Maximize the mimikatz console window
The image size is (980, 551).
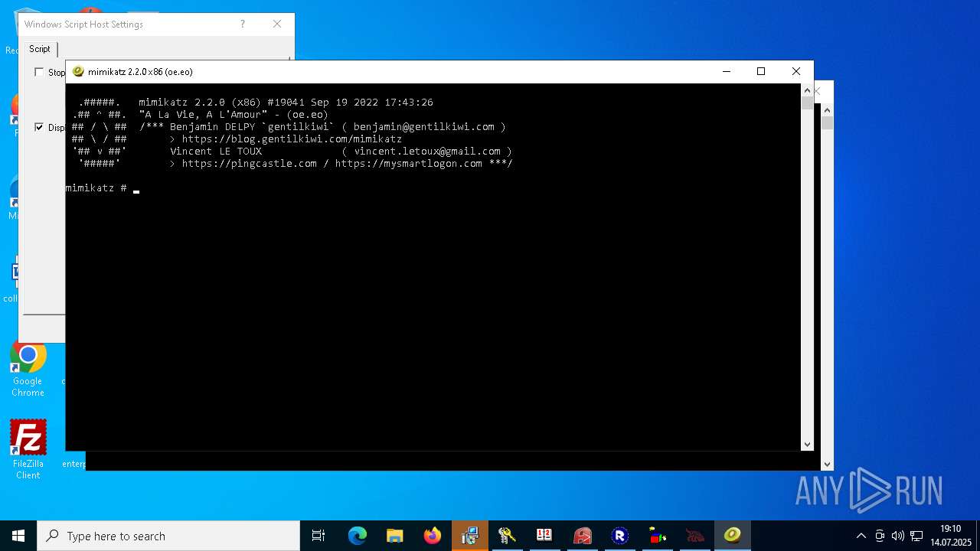tap(761, 71)
